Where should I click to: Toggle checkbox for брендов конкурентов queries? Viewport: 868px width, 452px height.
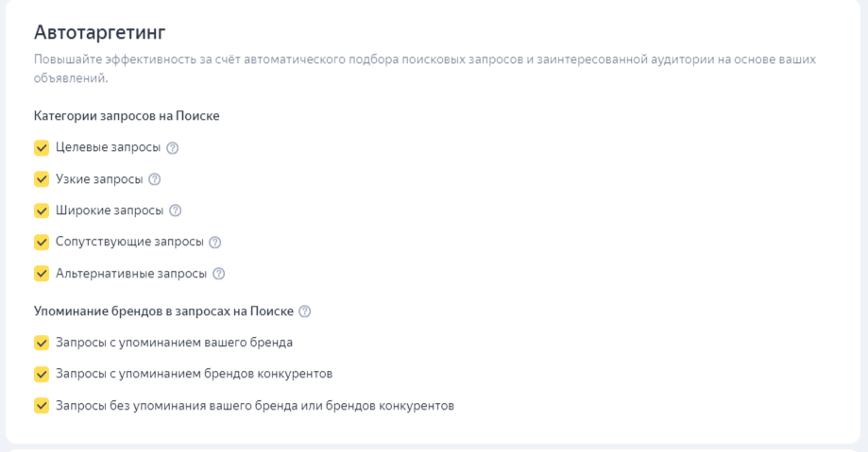tap(42, 374)
